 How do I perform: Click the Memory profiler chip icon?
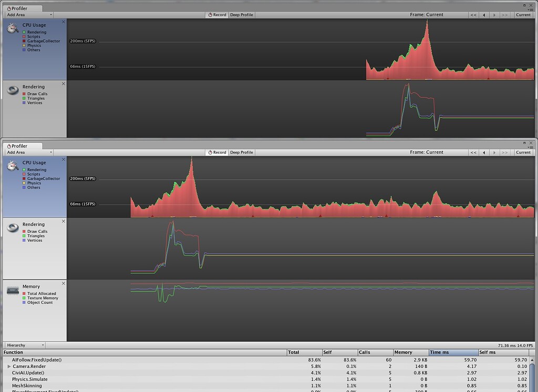[12, 290]
